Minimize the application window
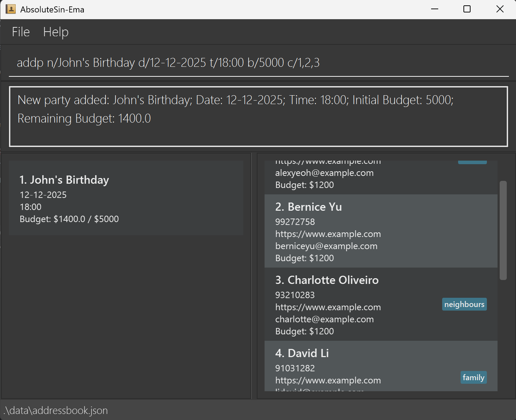 [435, 9]
